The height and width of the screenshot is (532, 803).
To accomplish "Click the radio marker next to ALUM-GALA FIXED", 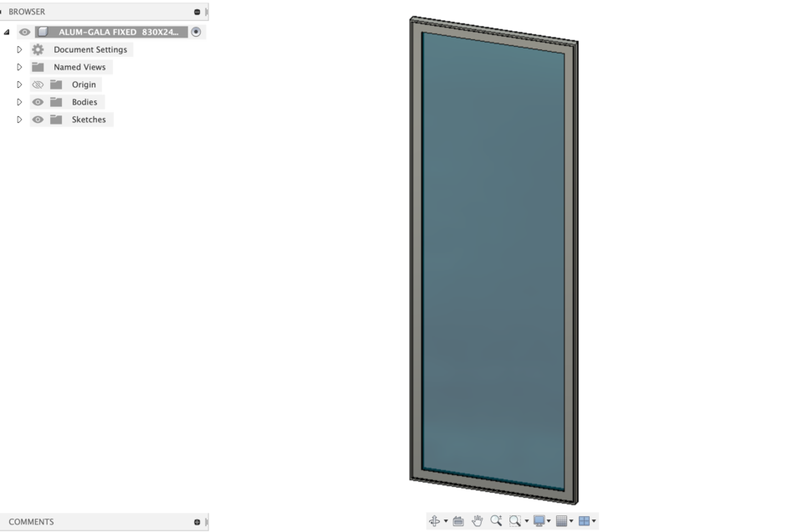I will pyautogui.click(x=195, y=31).
